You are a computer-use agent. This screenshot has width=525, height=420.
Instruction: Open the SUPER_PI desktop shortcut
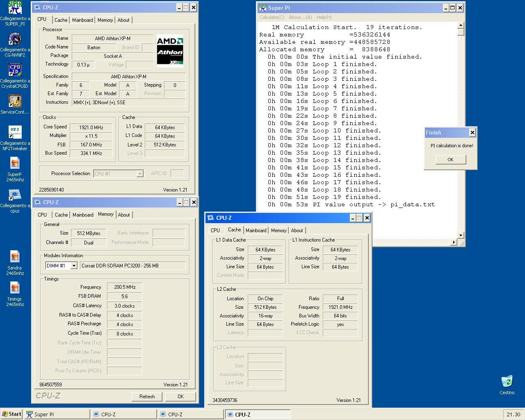pos(15,14)
